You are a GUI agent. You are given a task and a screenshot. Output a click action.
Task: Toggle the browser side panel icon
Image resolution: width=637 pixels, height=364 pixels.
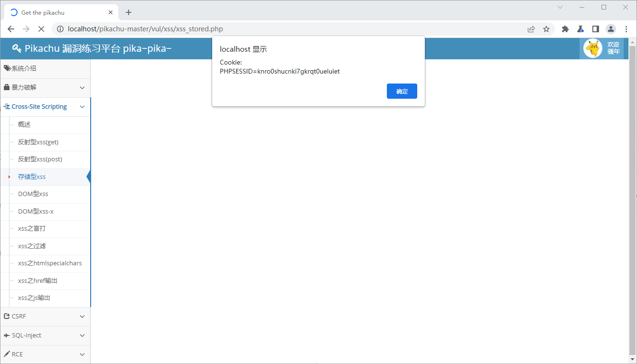pos(595,29)
